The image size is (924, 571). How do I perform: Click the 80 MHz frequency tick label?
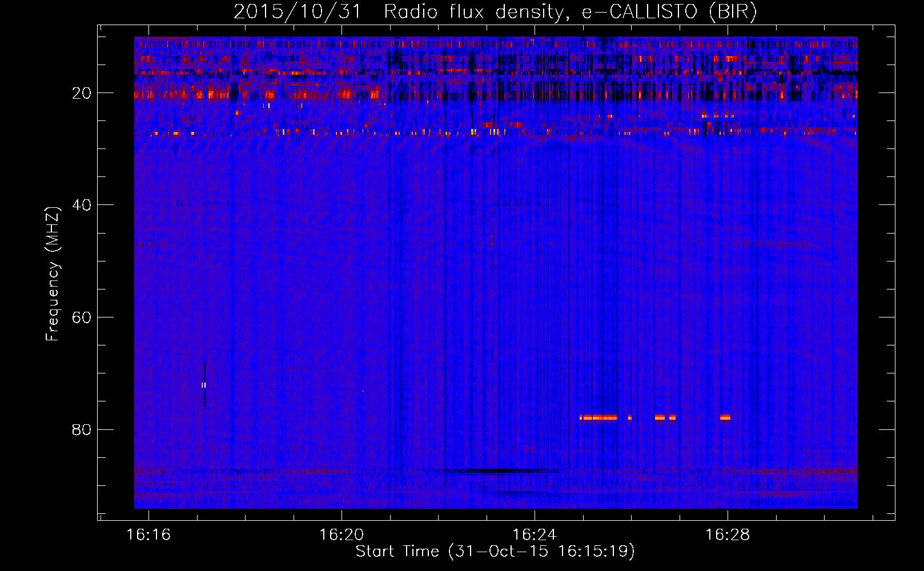point(82,429)
